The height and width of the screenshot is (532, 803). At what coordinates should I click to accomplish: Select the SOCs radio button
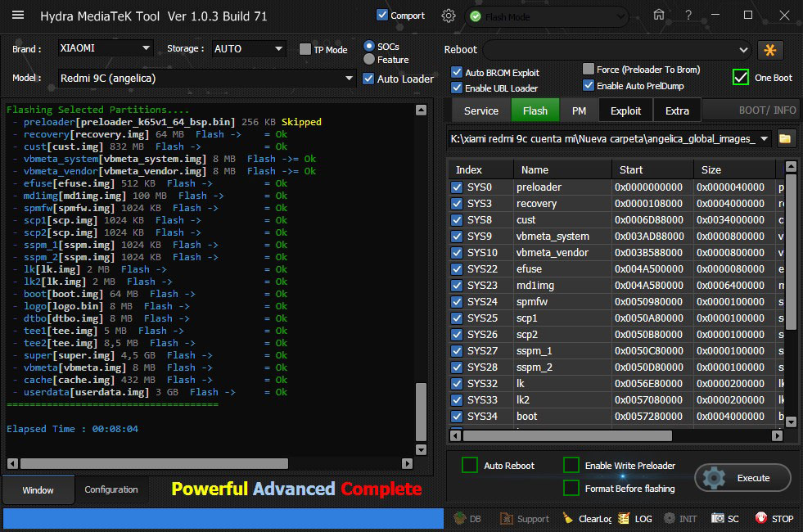(368, 46)
